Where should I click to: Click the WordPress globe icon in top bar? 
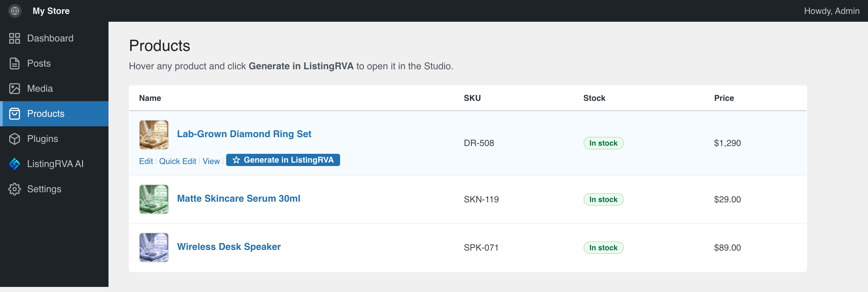pos(15,11)
